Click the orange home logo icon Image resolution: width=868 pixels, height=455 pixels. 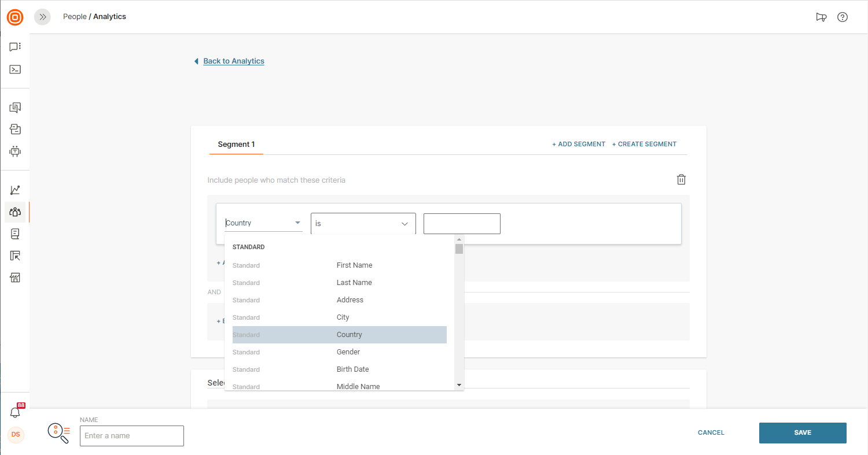(x=15, y=17)
